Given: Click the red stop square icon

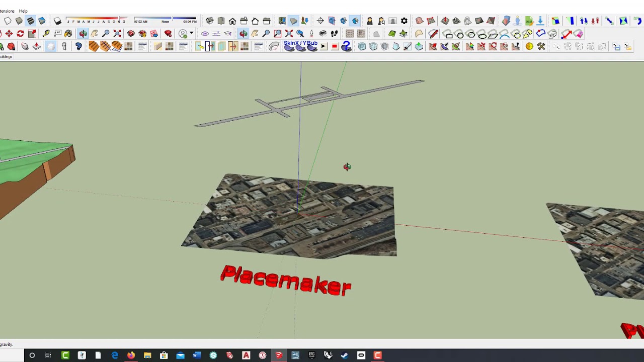Looking at the screenshot, I should coord(335,46).
